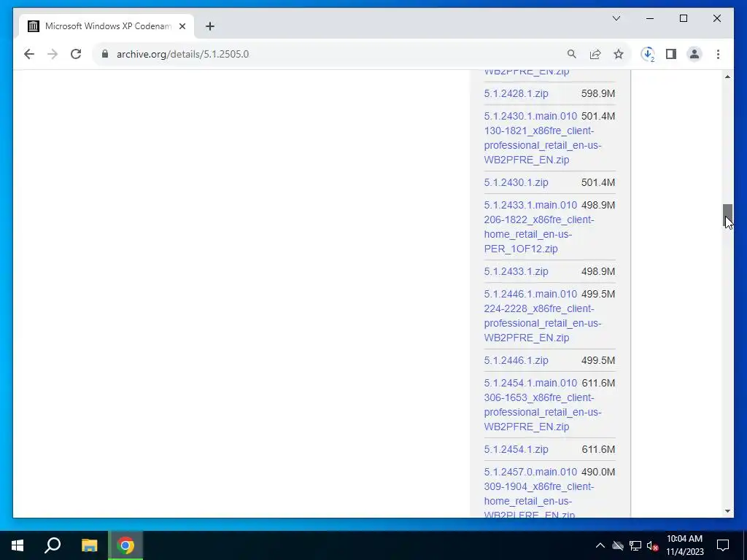Viewport: 747px width, 560px height.
Task: Open the Windows Start menu
Action: (x=18, y=545)
